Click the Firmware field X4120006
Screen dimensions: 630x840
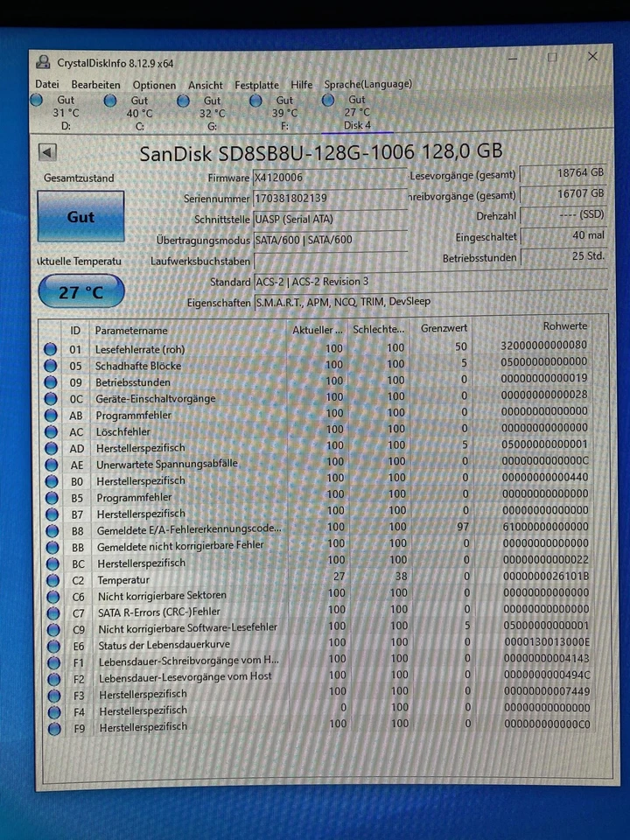(330, 178)
